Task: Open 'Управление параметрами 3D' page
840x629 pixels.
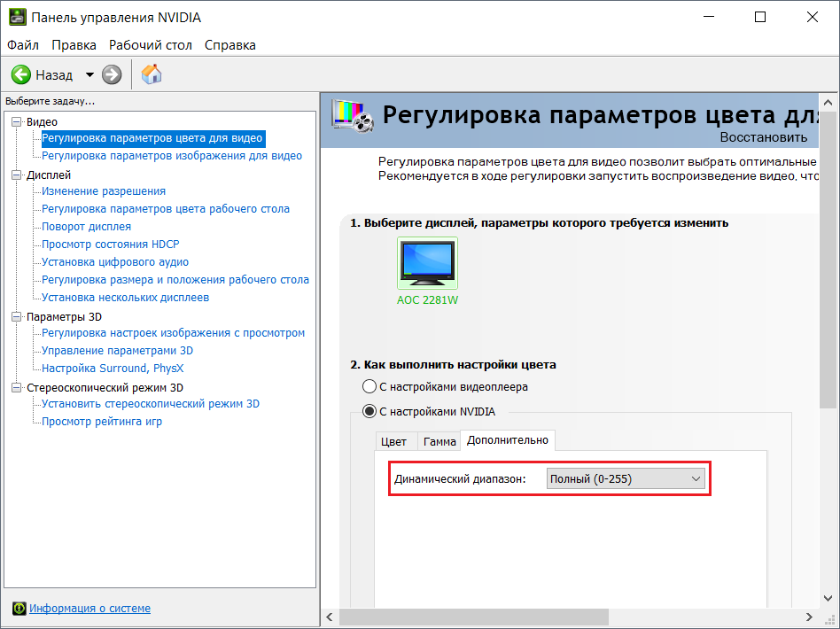Action: click(117, 351)
